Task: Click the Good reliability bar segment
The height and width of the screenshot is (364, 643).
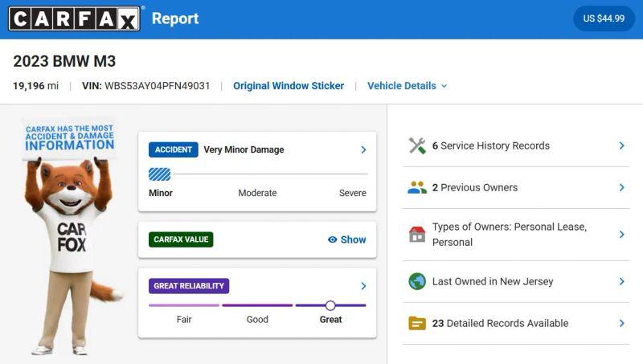Action: click(257, 305)
